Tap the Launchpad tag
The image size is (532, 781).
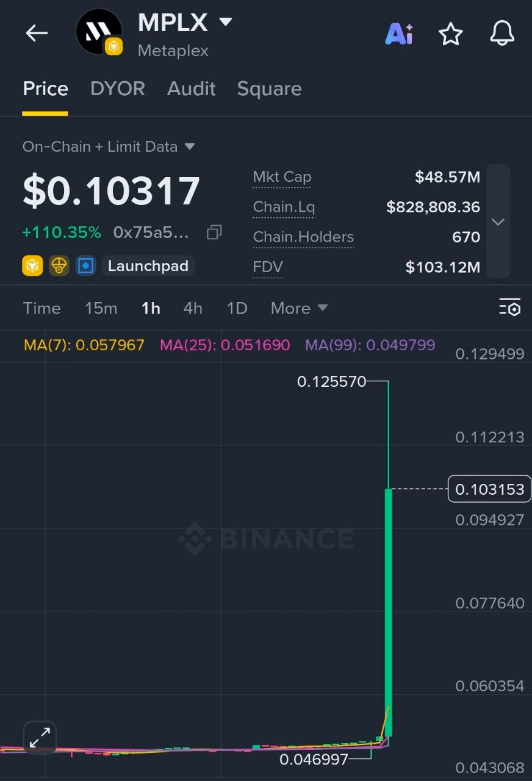[148, 266]
